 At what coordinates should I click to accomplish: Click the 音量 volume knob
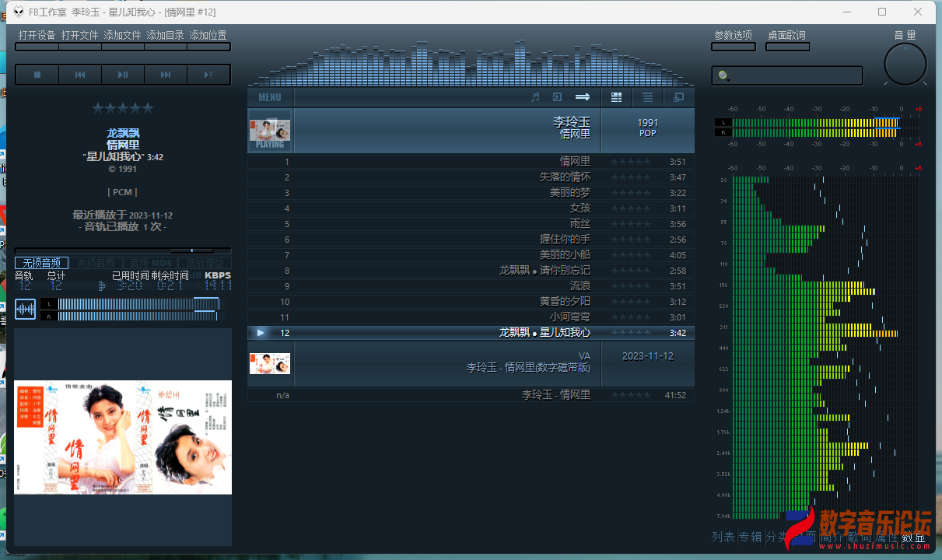(x=905, y=64)
